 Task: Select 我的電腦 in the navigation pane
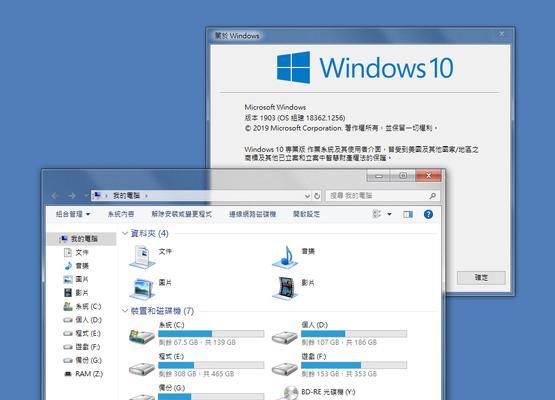(x=82, y=239)
